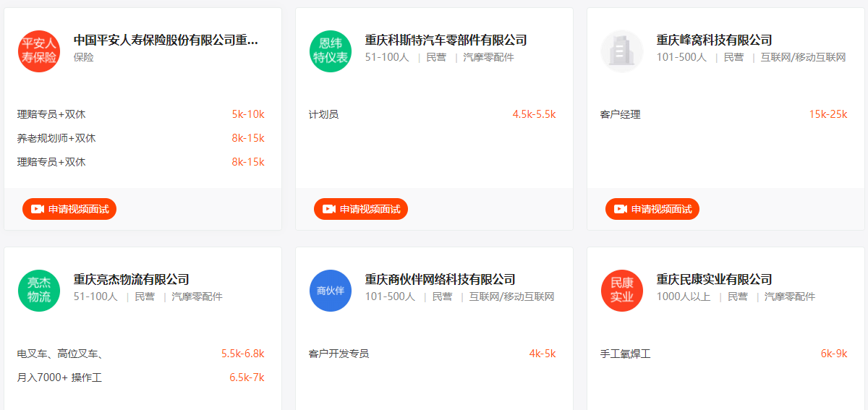This screenshot has height=410, width=868.
Task: Click 1000人以上 size label of 重庆民康实业
Action: [684, 296]
